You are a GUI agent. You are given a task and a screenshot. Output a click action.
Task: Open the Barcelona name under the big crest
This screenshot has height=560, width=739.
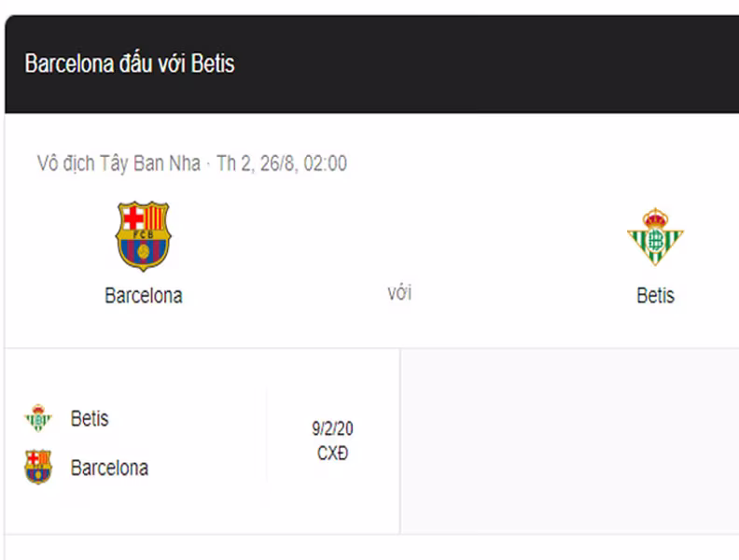[x=144, y=296]
